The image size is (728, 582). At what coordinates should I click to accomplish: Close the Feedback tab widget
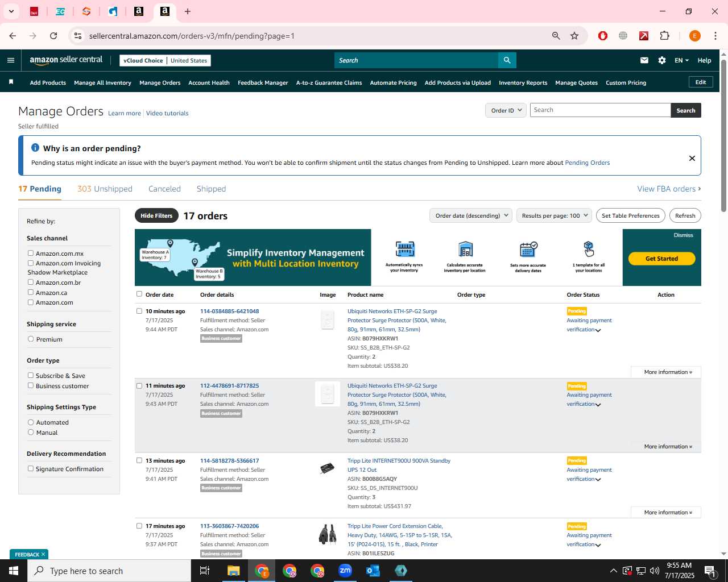tap(43, 554)
